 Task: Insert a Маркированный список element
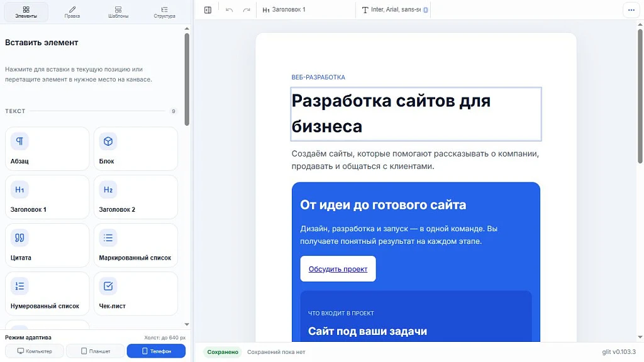click(136, 246)
